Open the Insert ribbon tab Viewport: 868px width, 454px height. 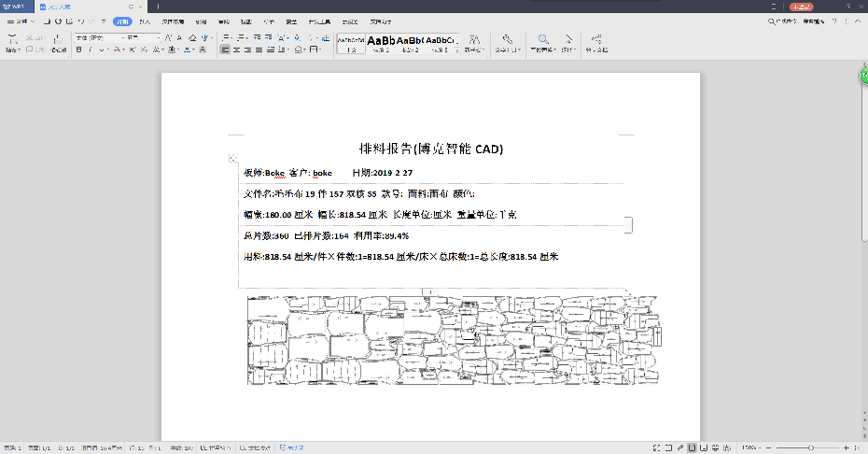click(x=145, y=20)
